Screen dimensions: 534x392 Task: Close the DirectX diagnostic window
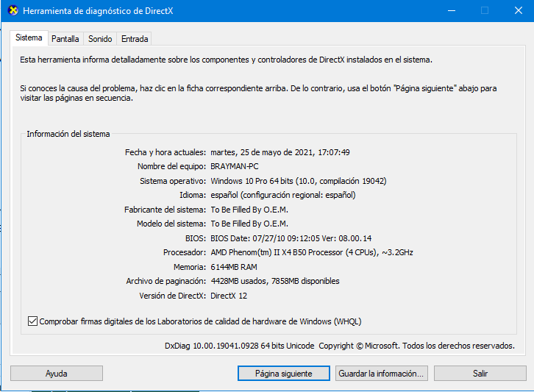519,10
